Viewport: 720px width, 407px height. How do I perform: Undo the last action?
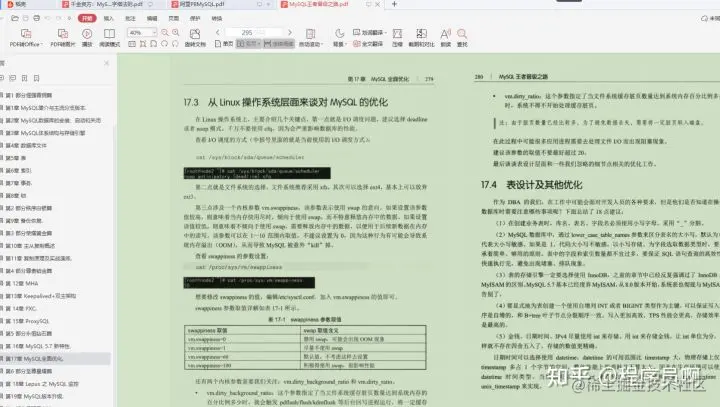(x=47, y=18)
